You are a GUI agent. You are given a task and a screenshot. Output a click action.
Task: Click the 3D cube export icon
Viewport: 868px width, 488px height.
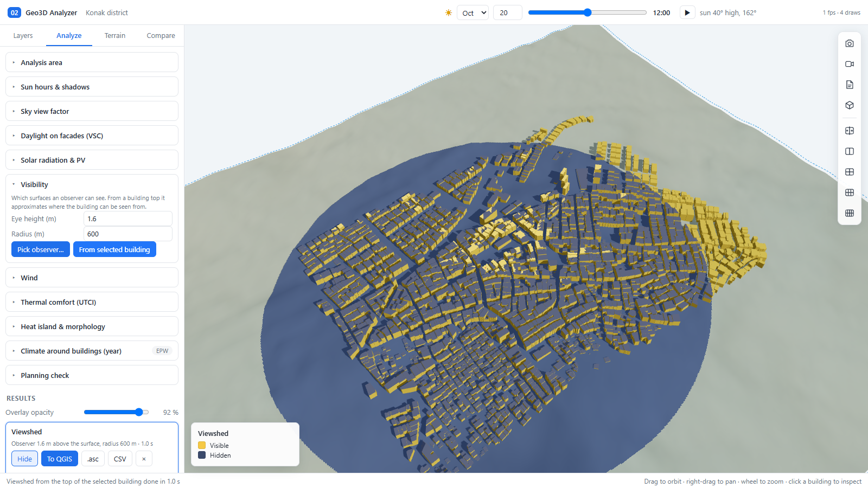[x=850, y=105]
